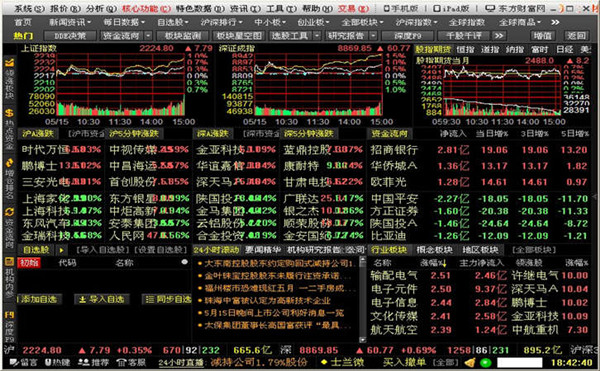Open the 领涨板块 sidebar icon

(x=9, y=63)
